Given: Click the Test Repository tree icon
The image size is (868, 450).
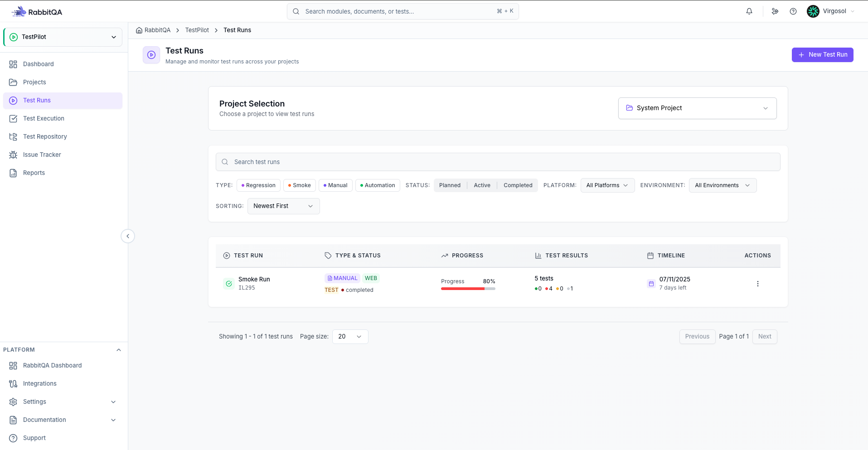Looking at the screenshot, I should pos(13,137).
